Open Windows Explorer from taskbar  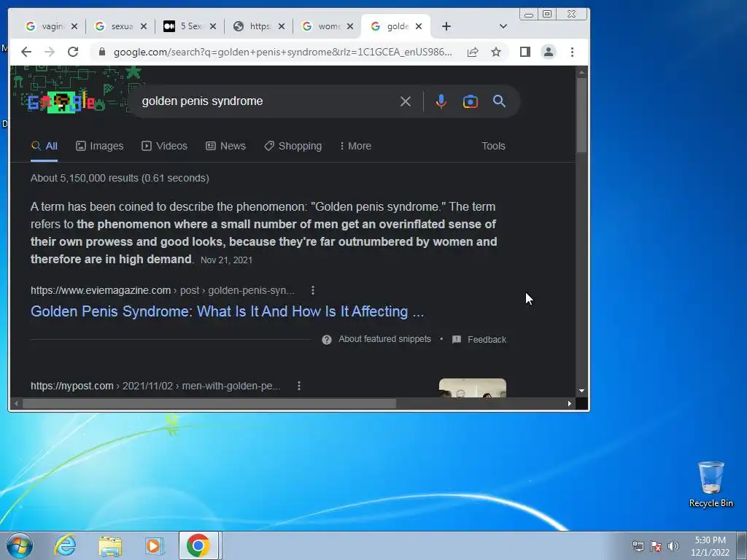[x=110, y=545]
